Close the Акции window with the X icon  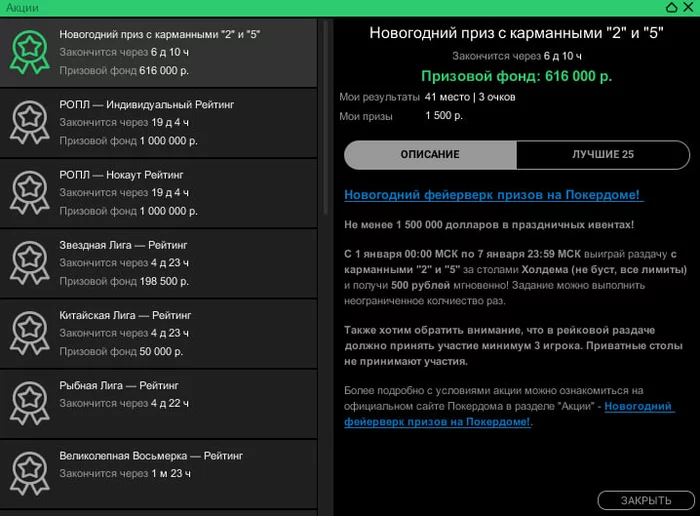coord(688,7)
